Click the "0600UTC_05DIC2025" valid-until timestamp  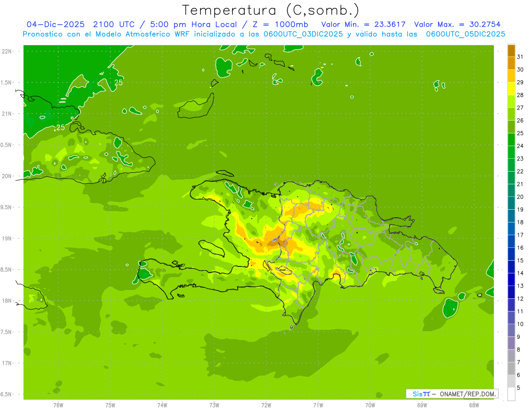point(465,34)
